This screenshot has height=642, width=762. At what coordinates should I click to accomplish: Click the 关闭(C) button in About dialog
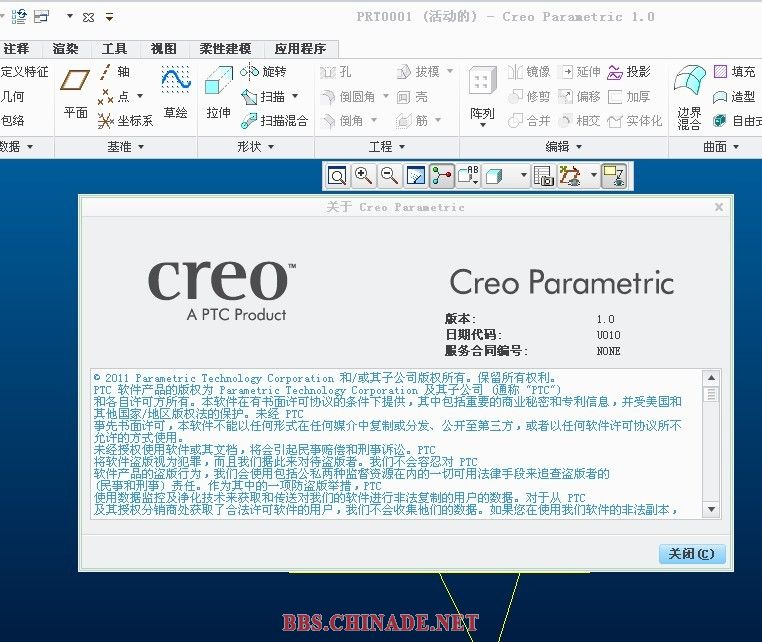point(692,554)
